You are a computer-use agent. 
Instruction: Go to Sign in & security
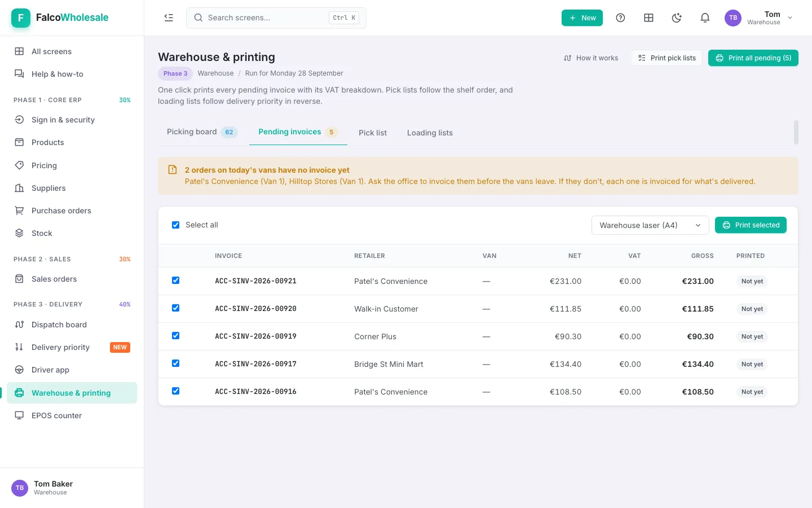(x=72, y=120)
